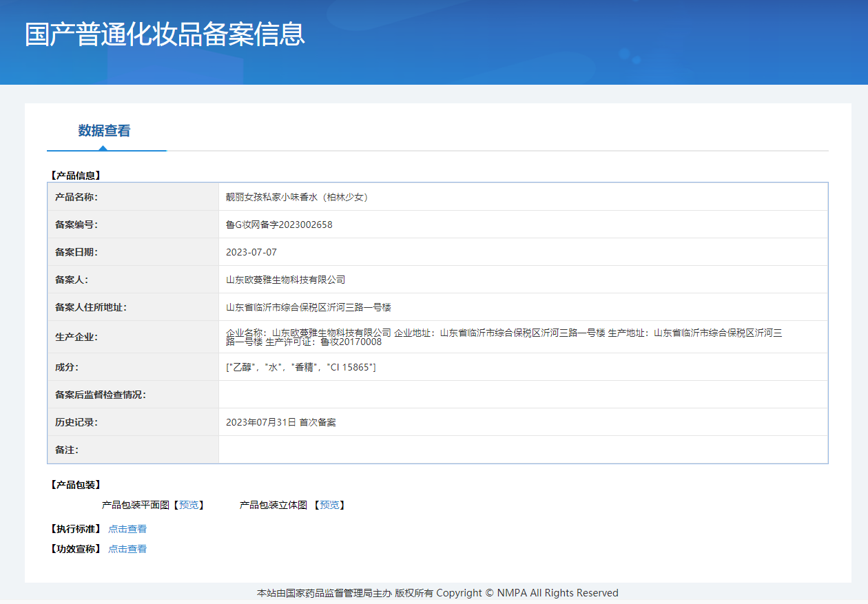Click the 备案编号 label cell
The width and height of the screenshot is (868, 604).
pos(133,225)
